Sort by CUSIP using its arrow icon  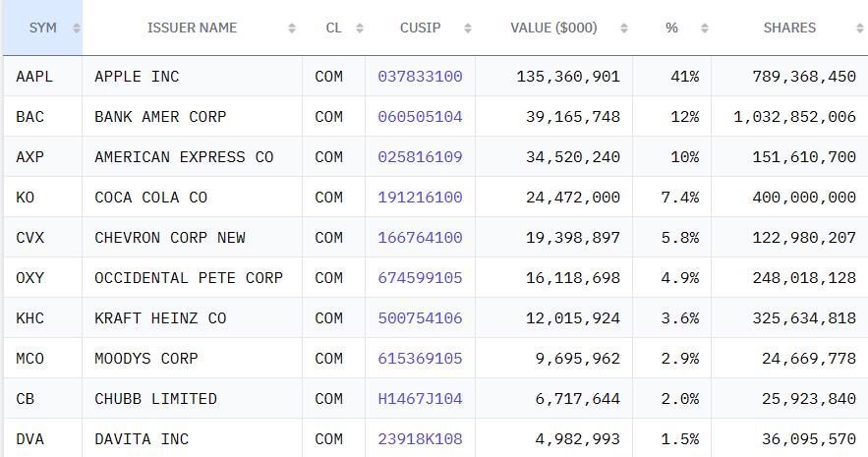point(468,29)
